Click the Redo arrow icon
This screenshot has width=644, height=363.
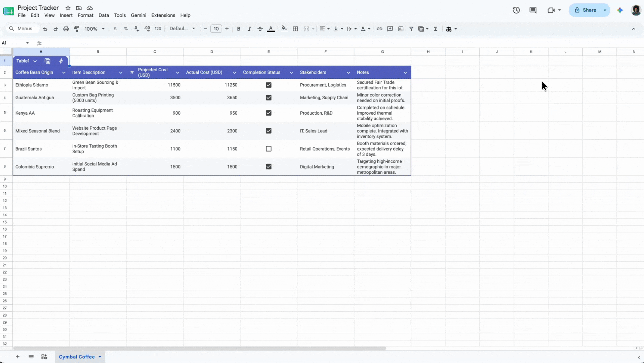click(55, 29)
